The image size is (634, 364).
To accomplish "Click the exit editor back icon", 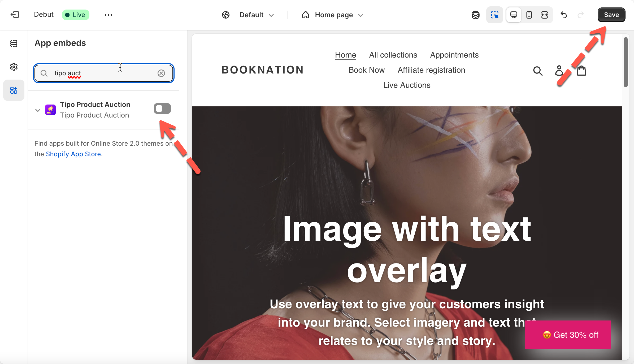I will [15, 15].
